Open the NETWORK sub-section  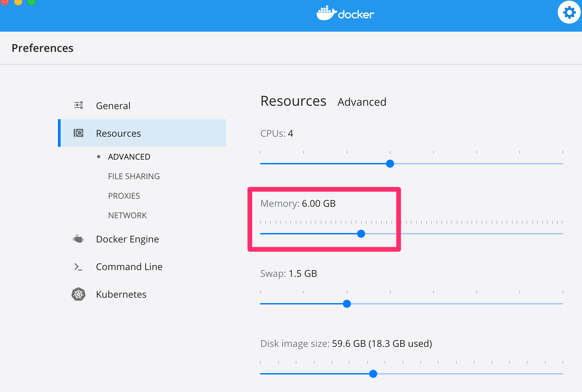point(127,215)
